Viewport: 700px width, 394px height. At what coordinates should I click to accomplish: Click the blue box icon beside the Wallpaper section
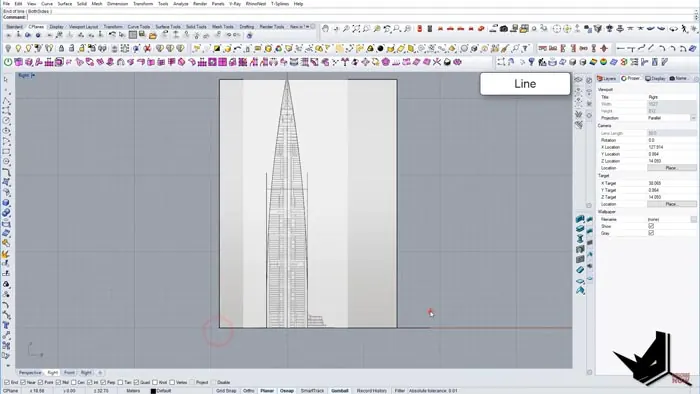tap(580, 219)
